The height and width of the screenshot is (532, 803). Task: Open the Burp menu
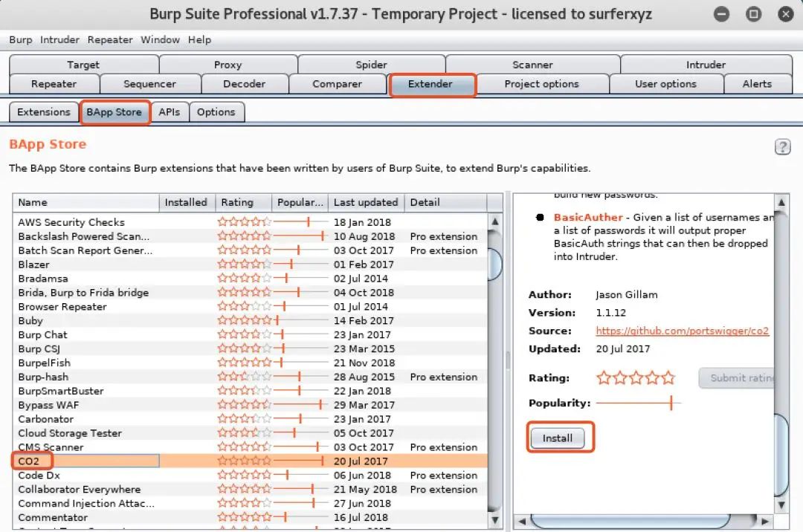coord(21,40)
